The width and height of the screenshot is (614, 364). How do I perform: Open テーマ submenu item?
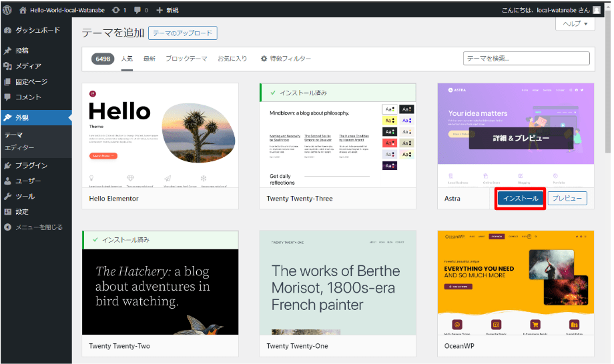[x=14, y=135]
